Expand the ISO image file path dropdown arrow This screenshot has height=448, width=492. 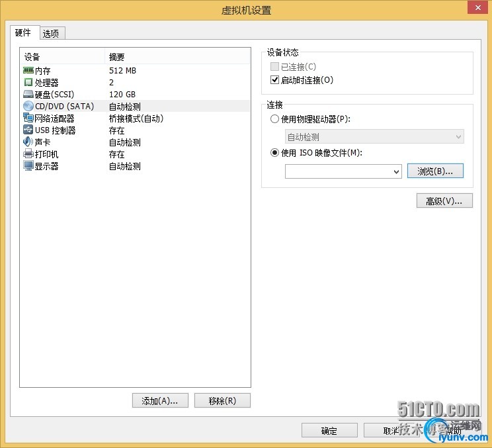(396, 172)
